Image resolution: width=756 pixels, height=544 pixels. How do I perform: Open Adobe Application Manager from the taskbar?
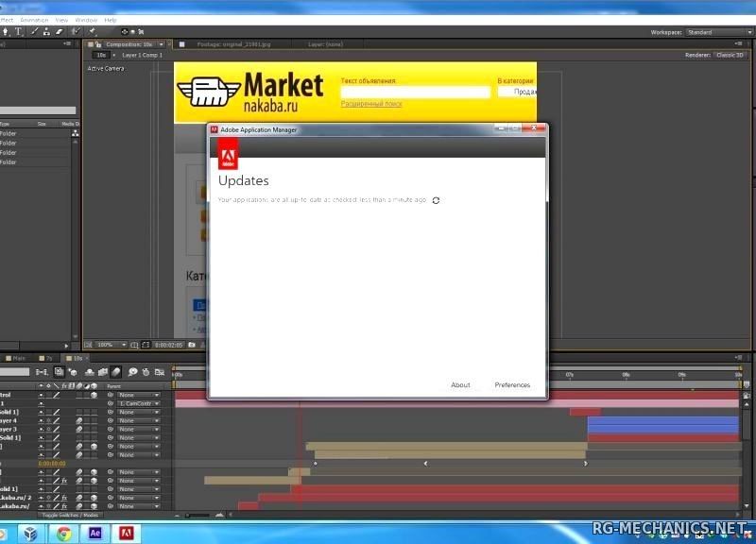point(127,533)
